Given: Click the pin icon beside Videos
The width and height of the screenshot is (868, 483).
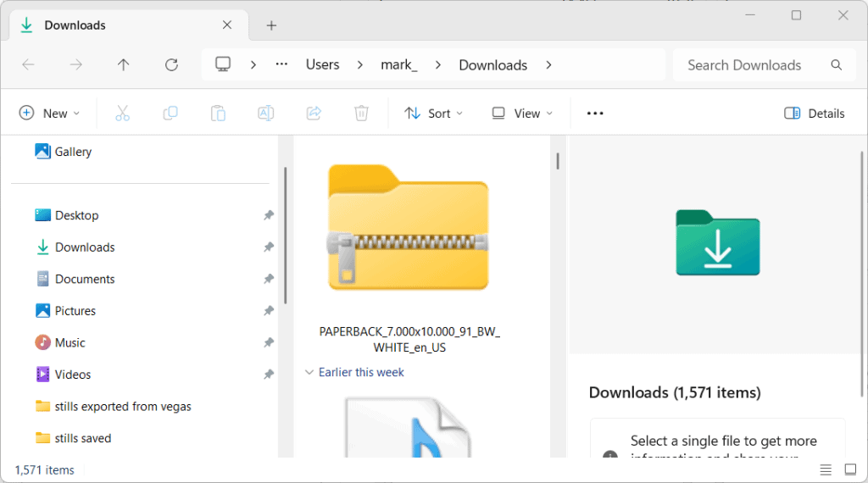Looking at the screenshot, I should coord(269,375).
